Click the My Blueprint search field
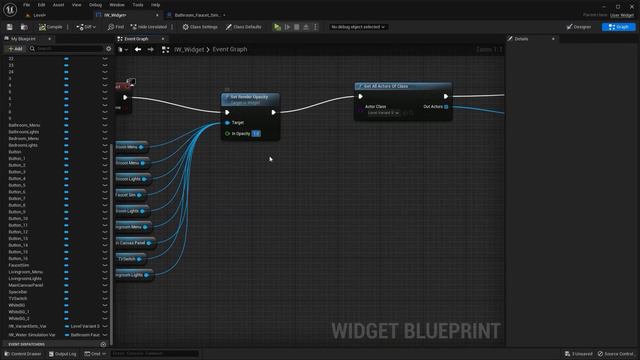This screenshot has width=640, height=360. coord(65,49)
